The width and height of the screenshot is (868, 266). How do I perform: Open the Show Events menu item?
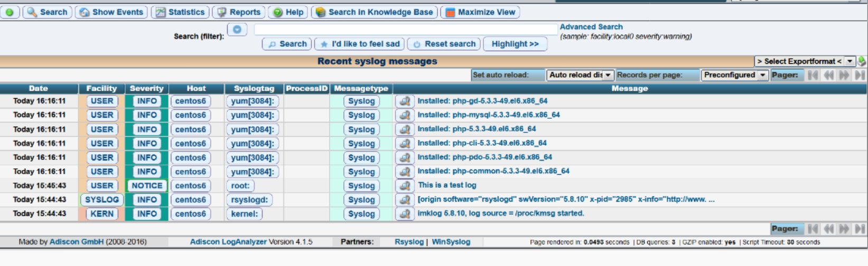(x=111, y=12)
